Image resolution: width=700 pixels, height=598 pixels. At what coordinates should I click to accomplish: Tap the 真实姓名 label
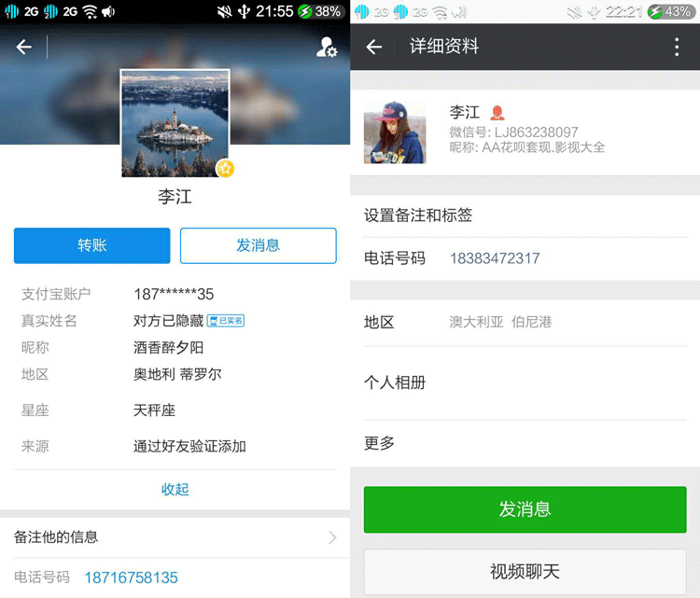49,320
